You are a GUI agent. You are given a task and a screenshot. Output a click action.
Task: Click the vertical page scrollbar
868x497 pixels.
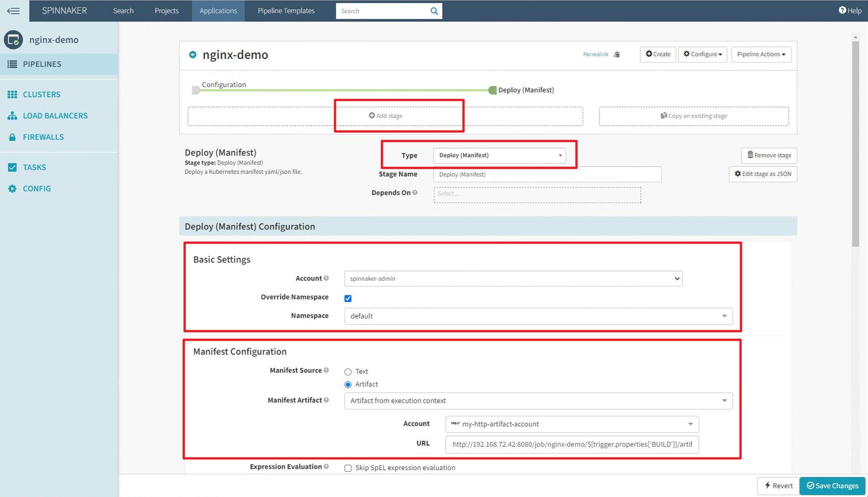855,144
